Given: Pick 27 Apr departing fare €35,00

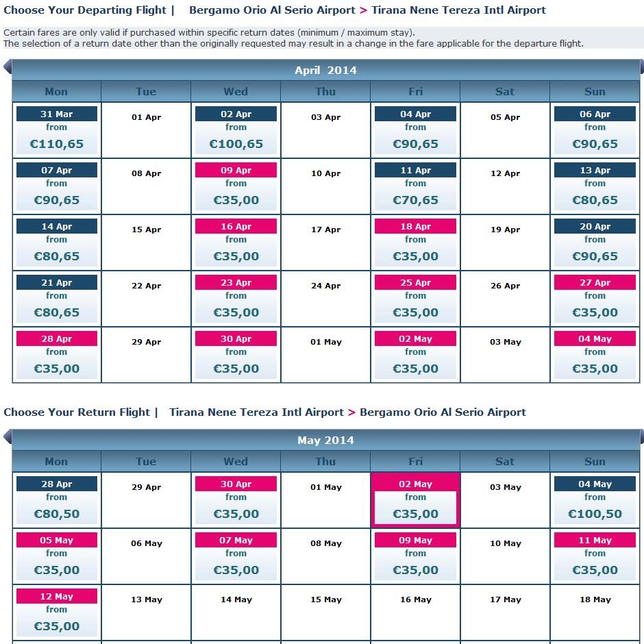Looking at the screenshot, I should [595, 299].
